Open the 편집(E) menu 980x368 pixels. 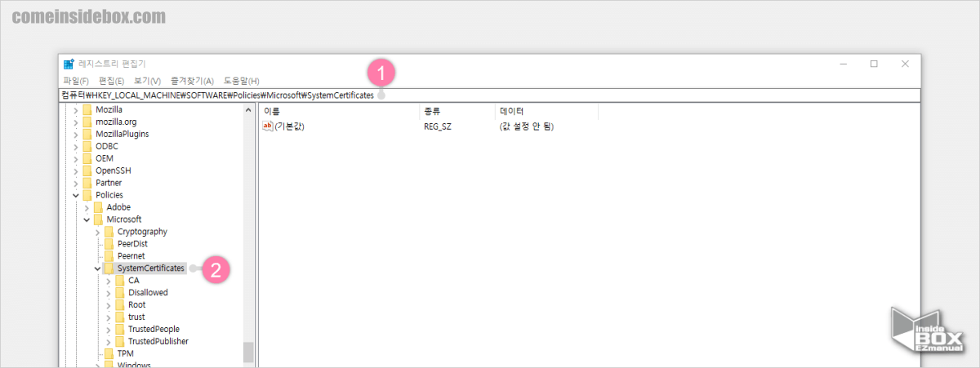[111, 81]
